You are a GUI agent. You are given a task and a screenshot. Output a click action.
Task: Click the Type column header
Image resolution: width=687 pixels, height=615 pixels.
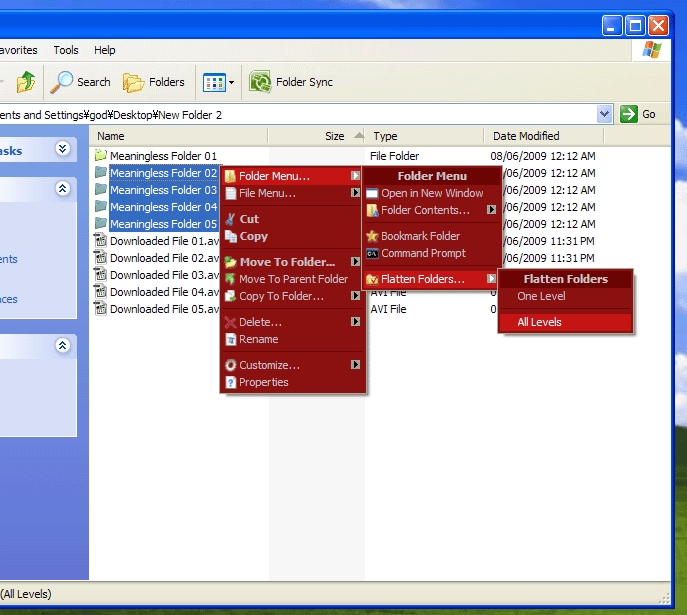coord(385,136)
